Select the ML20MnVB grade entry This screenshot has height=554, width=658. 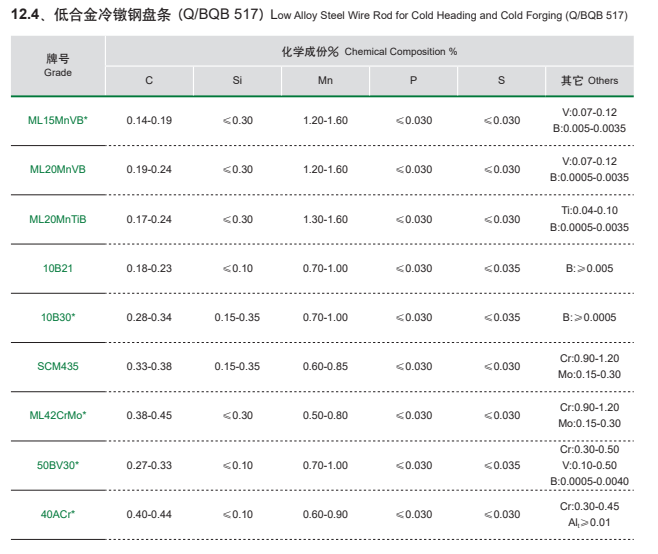[58, 169]
